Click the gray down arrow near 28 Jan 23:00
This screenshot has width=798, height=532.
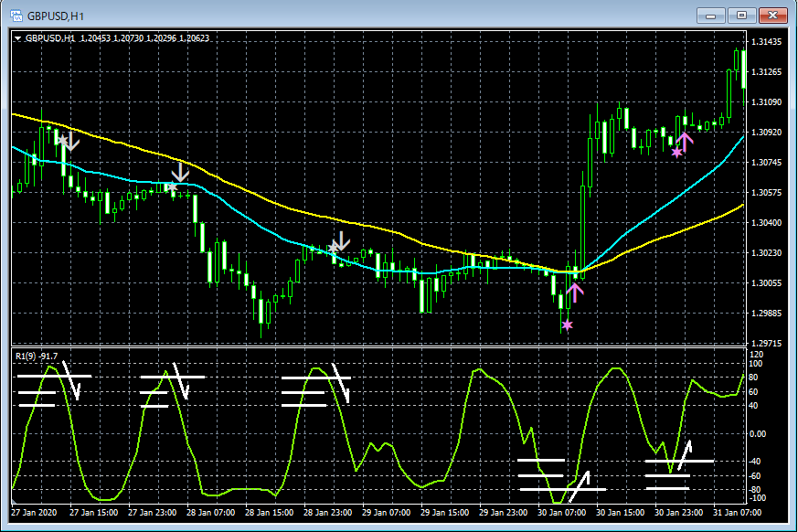pos(341,240)
